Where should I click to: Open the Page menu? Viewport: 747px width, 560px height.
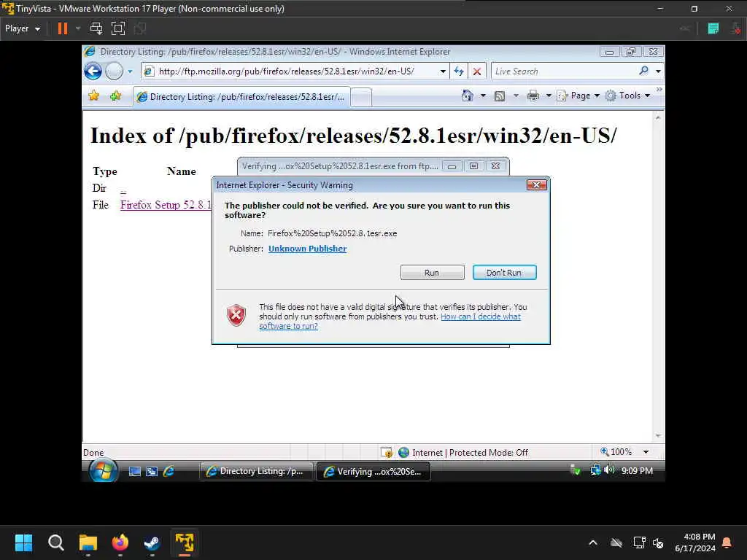click(x=578, y=96)
